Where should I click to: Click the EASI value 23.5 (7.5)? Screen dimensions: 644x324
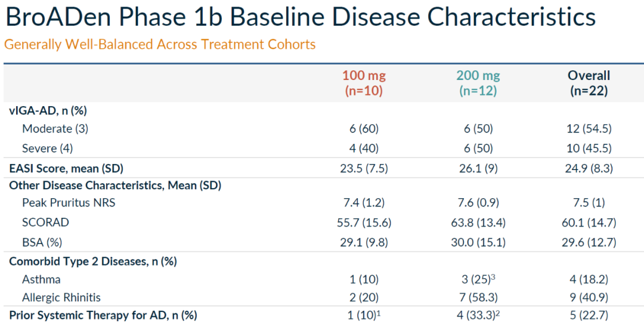[x=364, y=168]
